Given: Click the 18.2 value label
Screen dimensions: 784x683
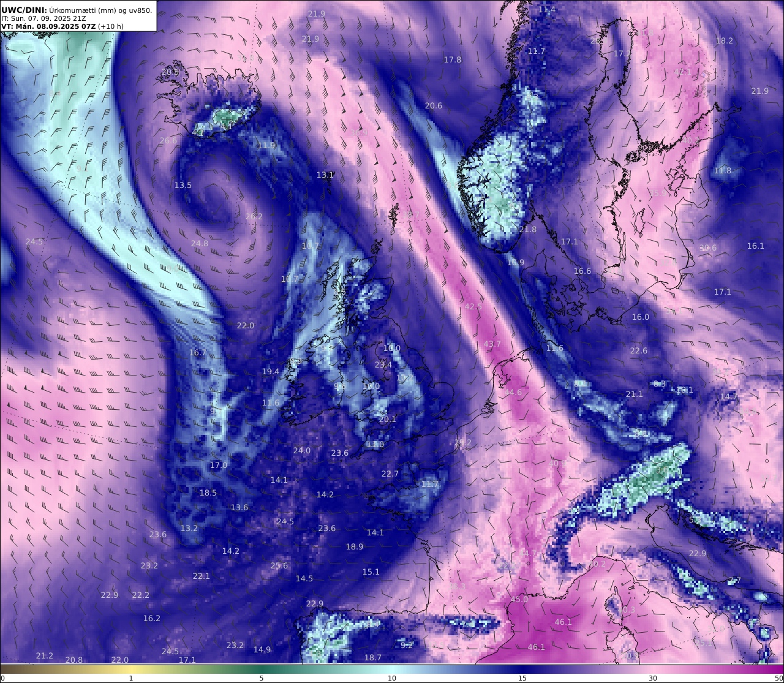Looking at the screenshot, I should point(725,40).
